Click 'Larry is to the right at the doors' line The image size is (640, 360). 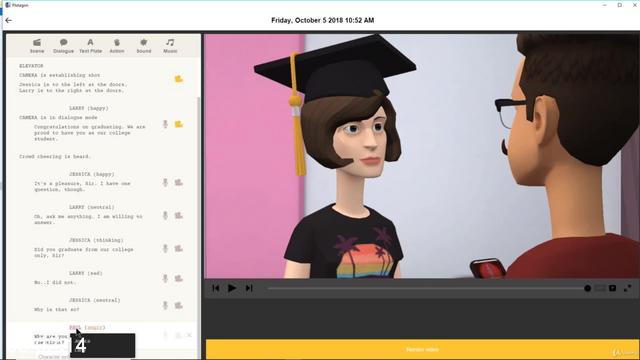[x=71, y=90]
